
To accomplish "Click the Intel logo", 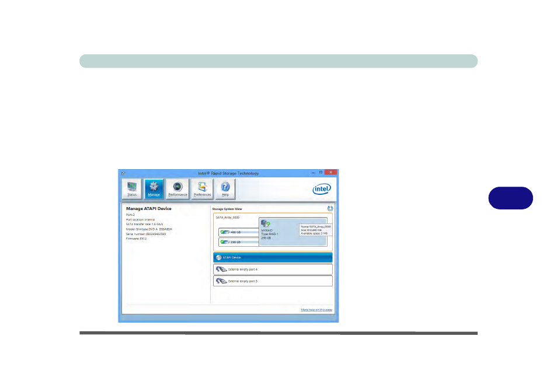I will [x=322, y=189].
